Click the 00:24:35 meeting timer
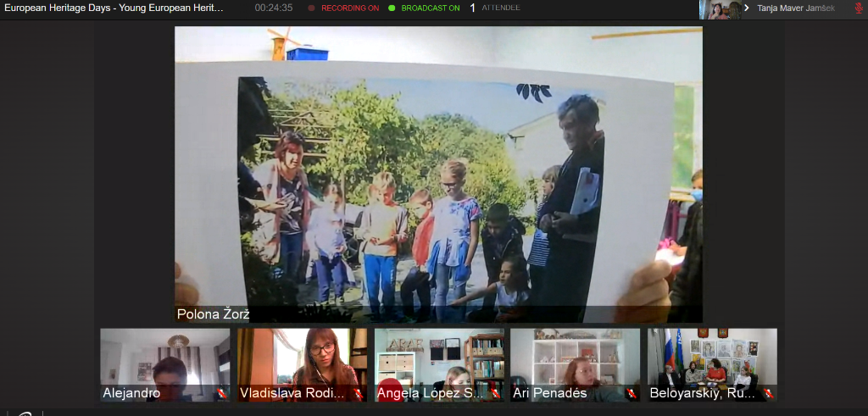The height and width of the screenshot is (416, 868). 274,8
